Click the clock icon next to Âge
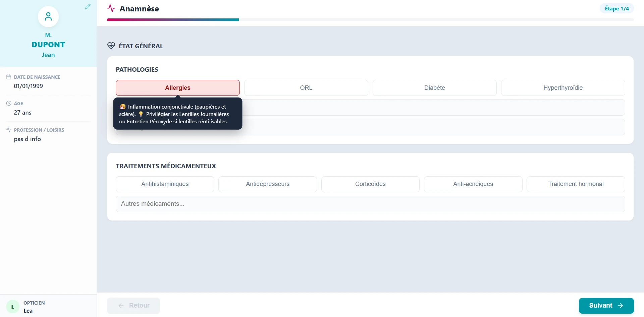644x317 pixels. 9,103
